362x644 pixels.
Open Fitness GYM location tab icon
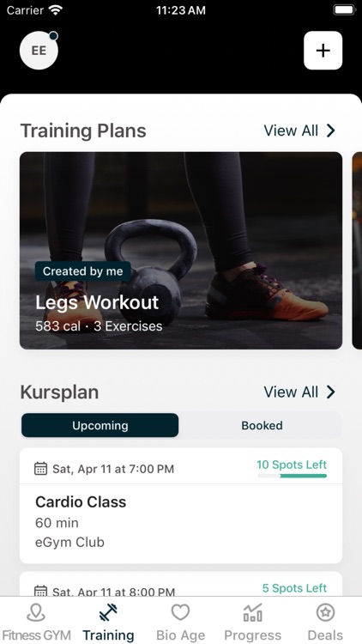pos(36,613)
